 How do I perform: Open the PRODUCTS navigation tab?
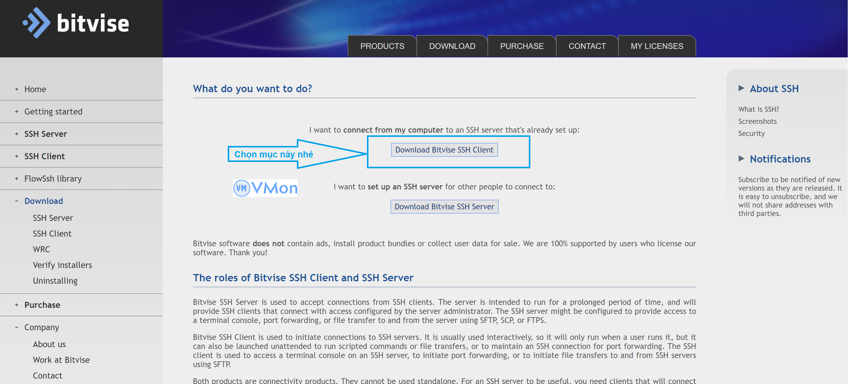coord(382,46)
